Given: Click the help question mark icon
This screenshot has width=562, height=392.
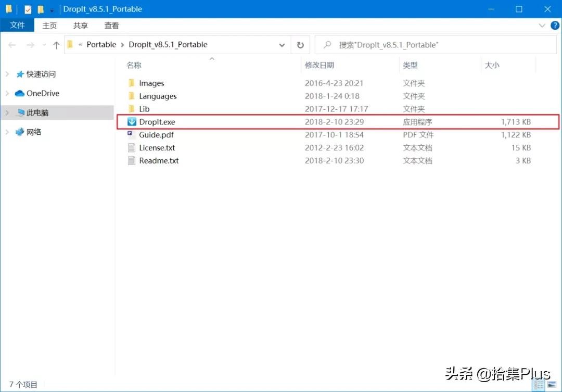Looking at the screenshot, I should [x=553, y=25].
